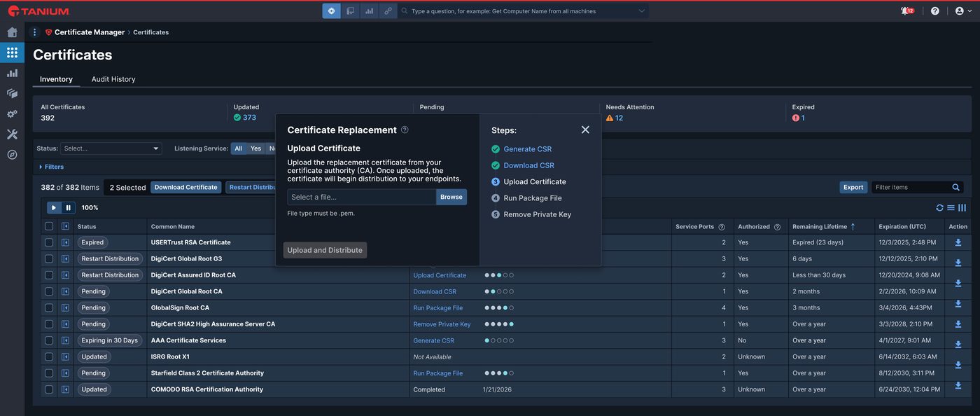This screenshot has width=980, height=416.
Task: Select the chart mode icon in top bar
Action: 369,11
